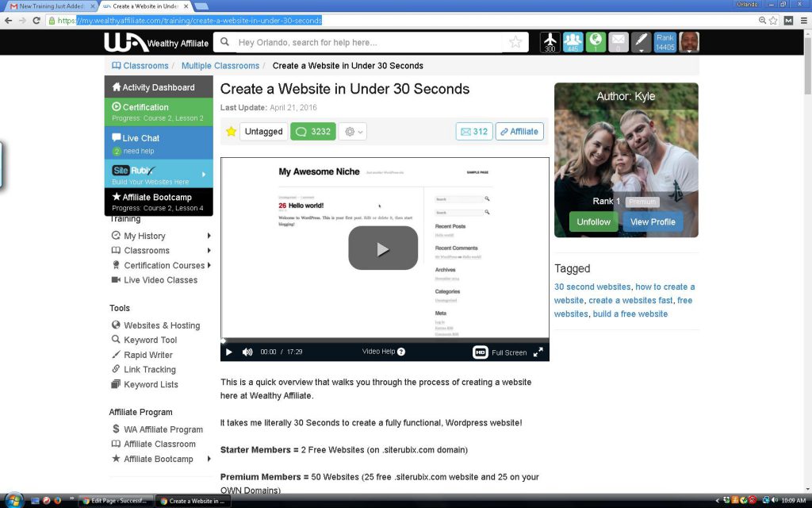
Task: Click View Profile button
Action: coord(653,222)
